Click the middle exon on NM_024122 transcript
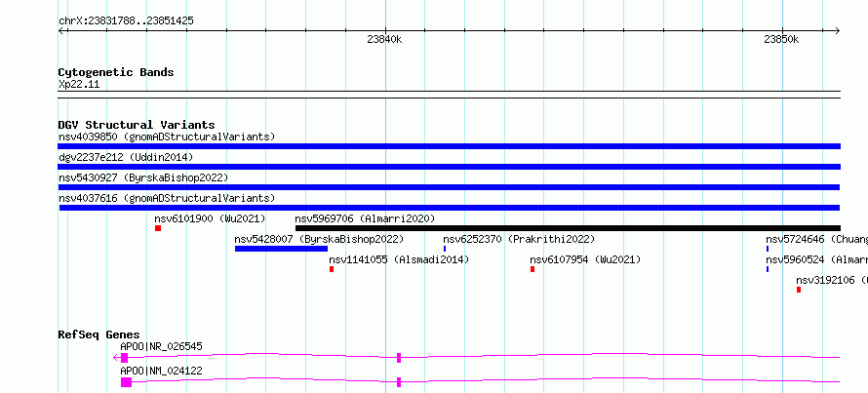 coord(399,382)
